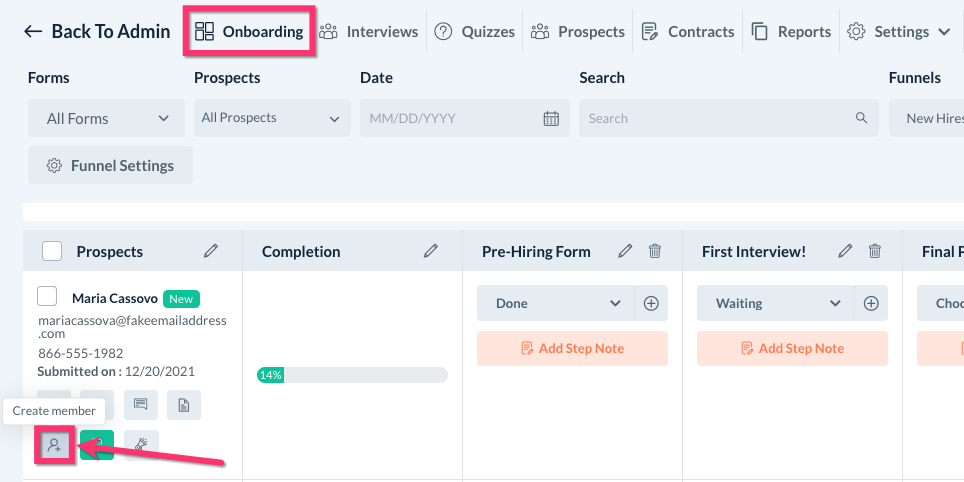Open the comment icon for Maria Cassovo
The height and width of the screenshot is (482, 964).
(x=140, y=405)
